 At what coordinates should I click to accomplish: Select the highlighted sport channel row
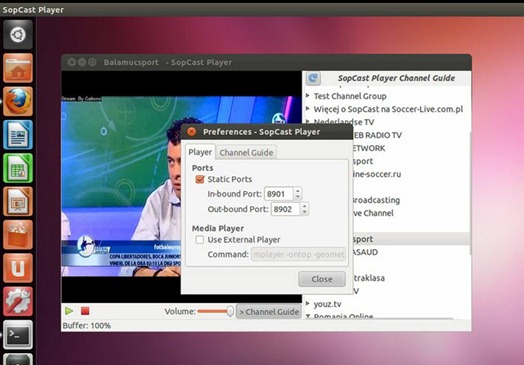click(411, 239)
